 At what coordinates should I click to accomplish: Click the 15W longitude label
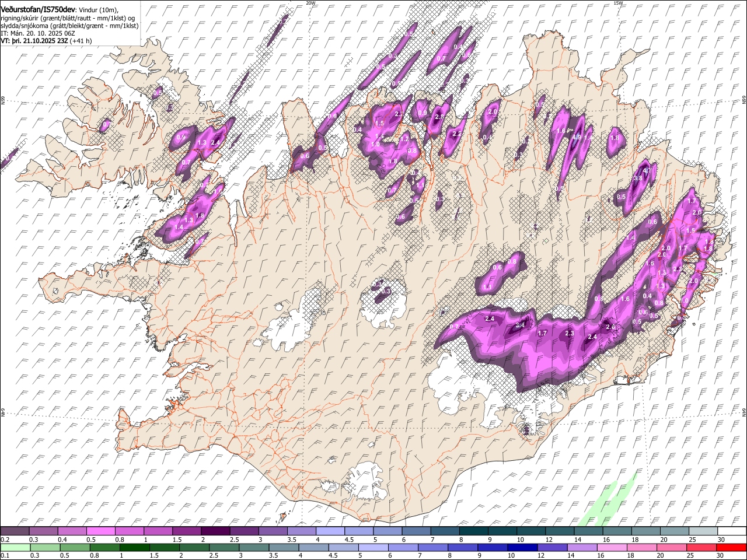(618, 3)
